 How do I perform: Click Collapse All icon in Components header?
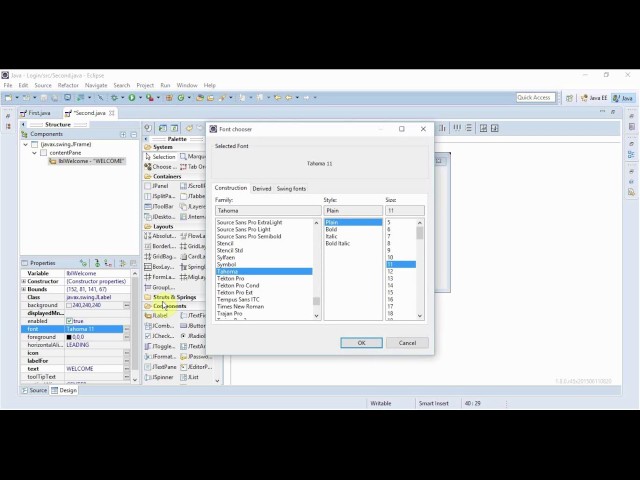coord(133,134)
